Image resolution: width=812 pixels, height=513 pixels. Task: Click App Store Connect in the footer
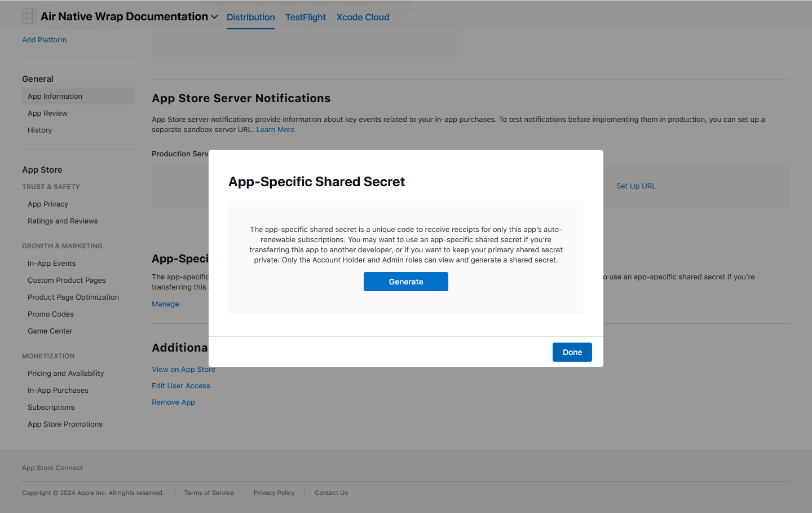click(52, 468)
